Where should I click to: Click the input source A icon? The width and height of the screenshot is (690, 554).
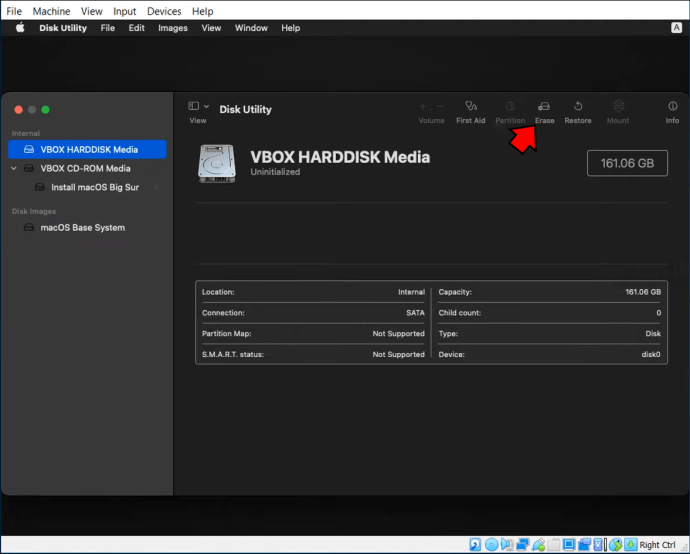(676, 28)
